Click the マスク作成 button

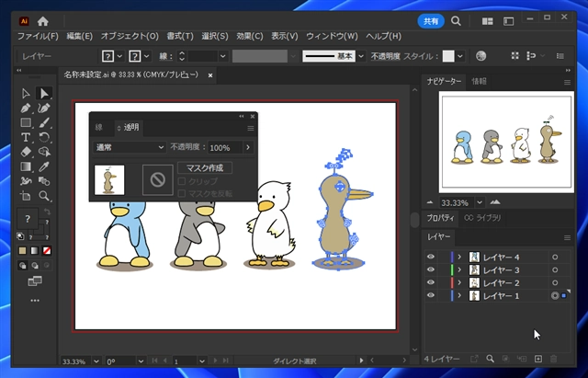tap(205, 167)
